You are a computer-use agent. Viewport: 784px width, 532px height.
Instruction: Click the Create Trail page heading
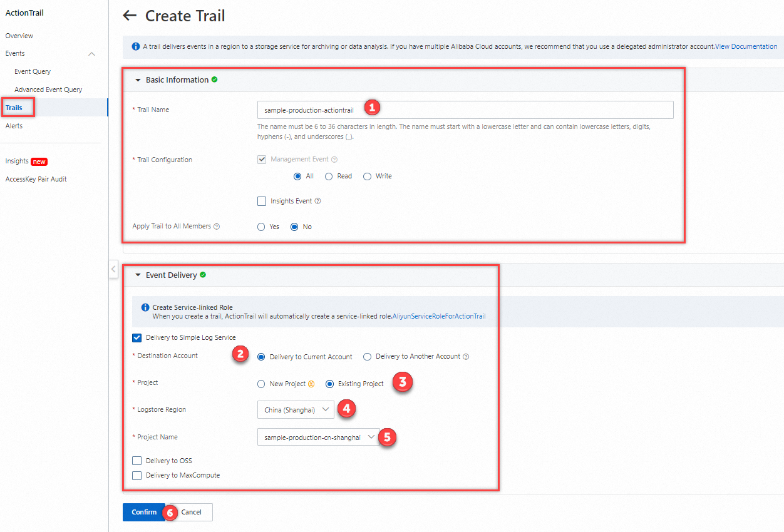185,16
